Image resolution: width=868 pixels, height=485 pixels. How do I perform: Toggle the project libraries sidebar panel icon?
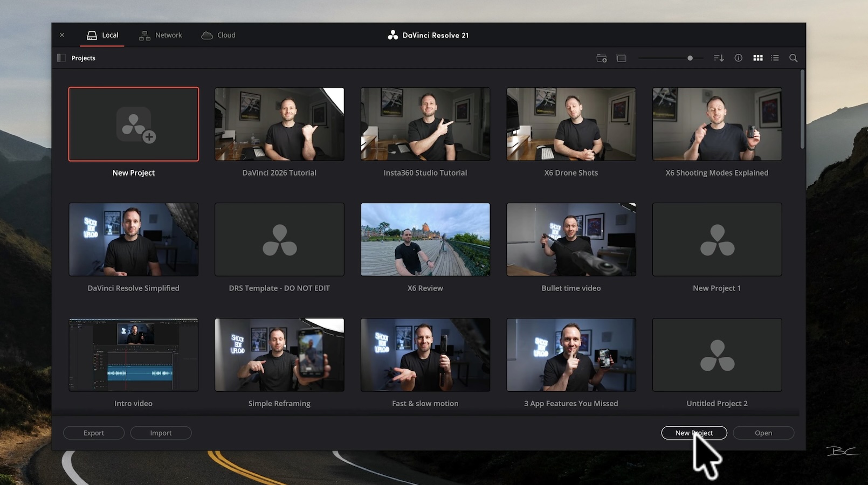[x=61, y=58]
